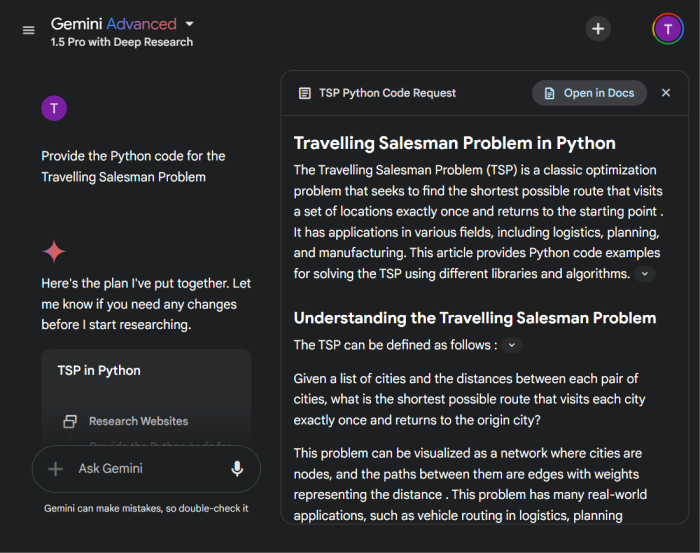Screen dimensions: 700x553
Task: Click the Gemini sparkle icon in chat
Action: (54, 251)
